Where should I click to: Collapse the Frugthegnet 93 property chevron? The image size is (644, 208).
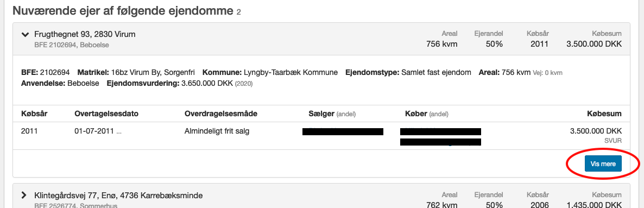(25, 35)
